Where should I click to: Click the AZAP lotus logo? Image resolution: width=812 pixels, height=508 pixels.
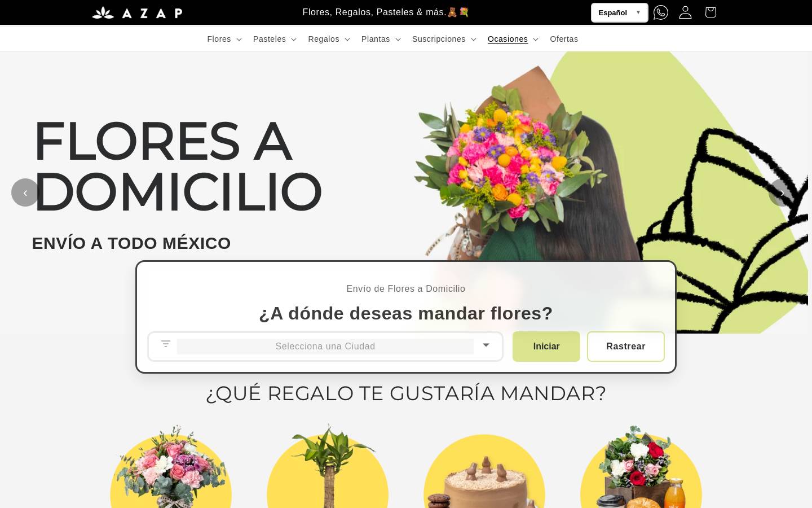pos(137,12)
